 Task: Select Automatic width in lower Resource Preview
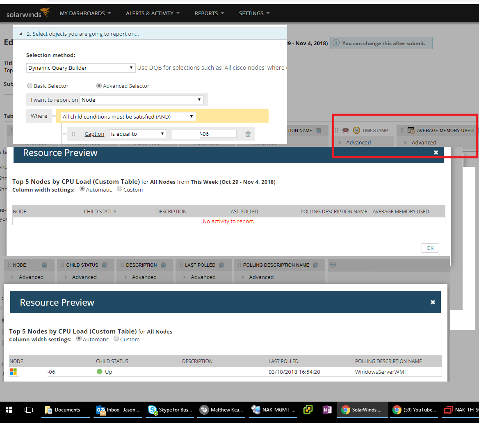tap(79, 338)
